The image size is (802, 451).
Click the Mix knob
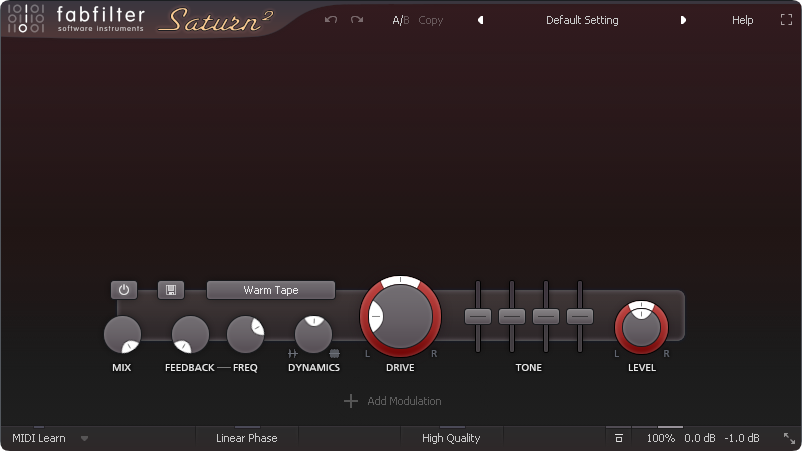[x=122, y=334]
